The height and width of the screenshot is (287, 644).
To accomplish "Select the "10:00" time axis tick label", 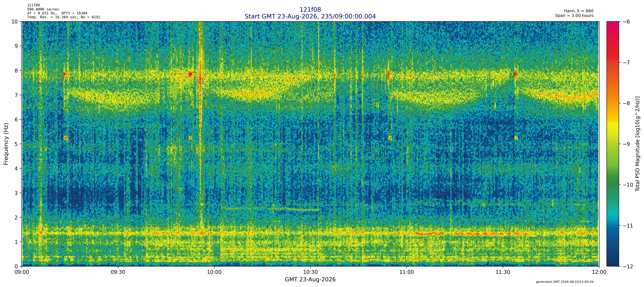I will click(214, 272).
